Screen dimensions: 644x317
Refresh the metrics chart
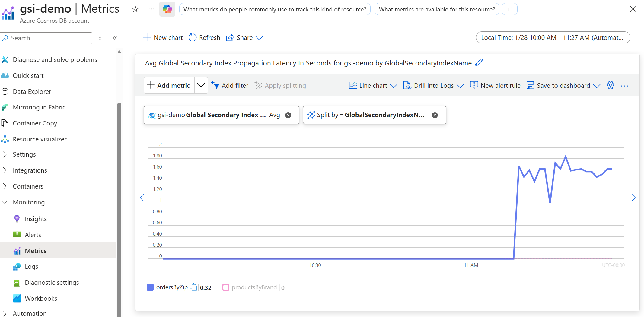(204, 37)
